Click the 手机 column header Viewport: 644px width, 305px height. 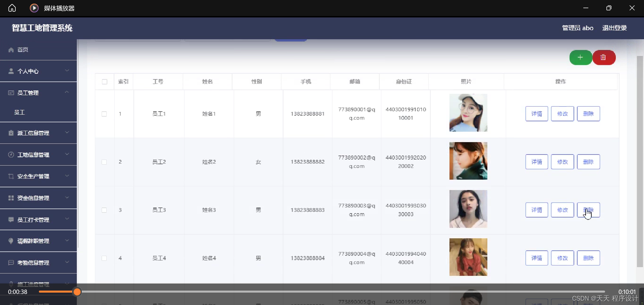click(x=306, y=81)
